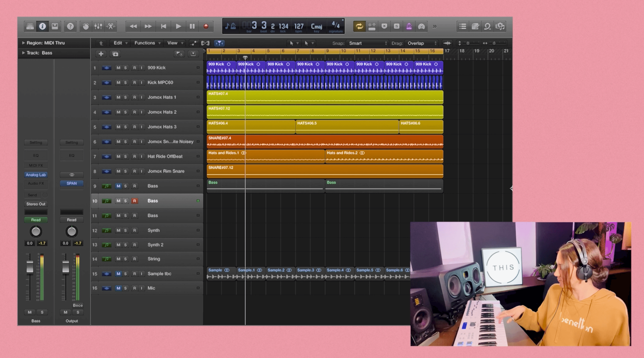The image size is (644, 358).
Task: Open the SPAN plugin slot
Action: click(x=72, y=183)
